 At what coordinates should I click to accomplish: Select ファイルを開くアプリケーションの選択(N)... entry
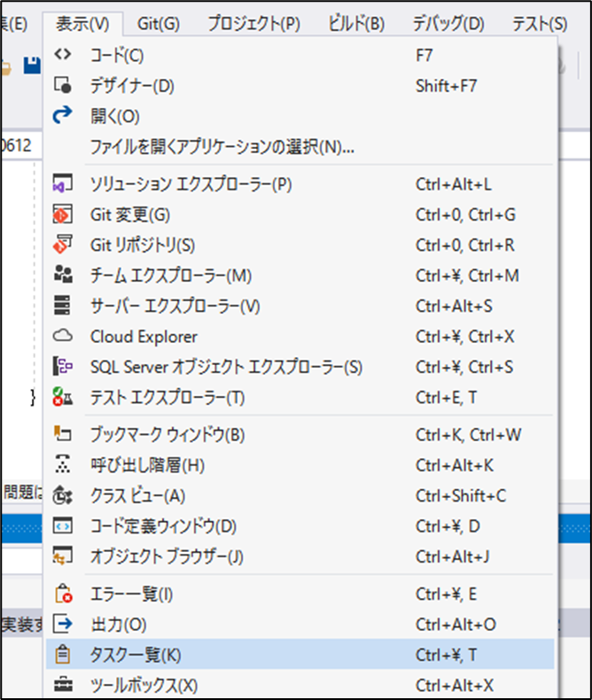(x=222, y=146)
